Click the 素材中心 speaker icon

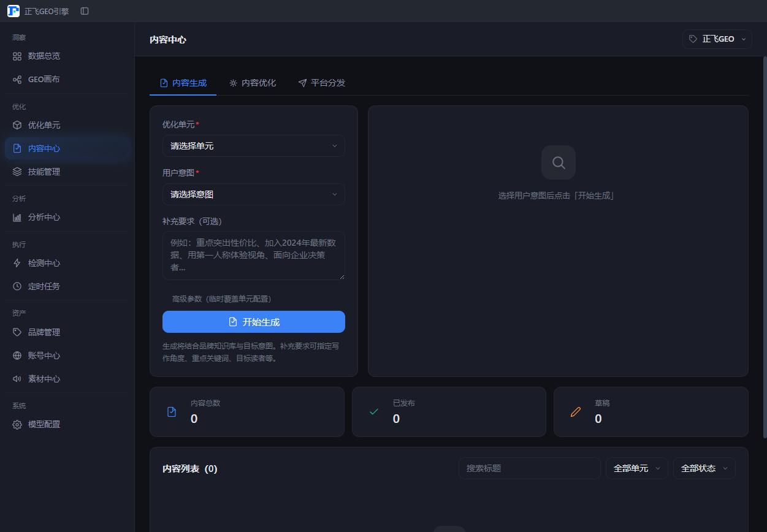[x=17, y=379]
